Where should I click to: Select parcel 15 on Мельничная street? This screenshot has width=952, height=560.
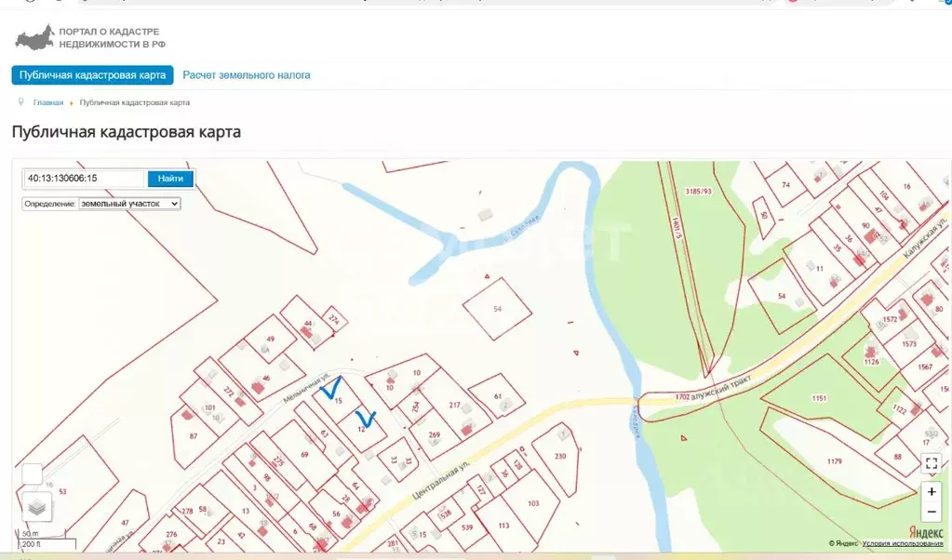[339, 402]
